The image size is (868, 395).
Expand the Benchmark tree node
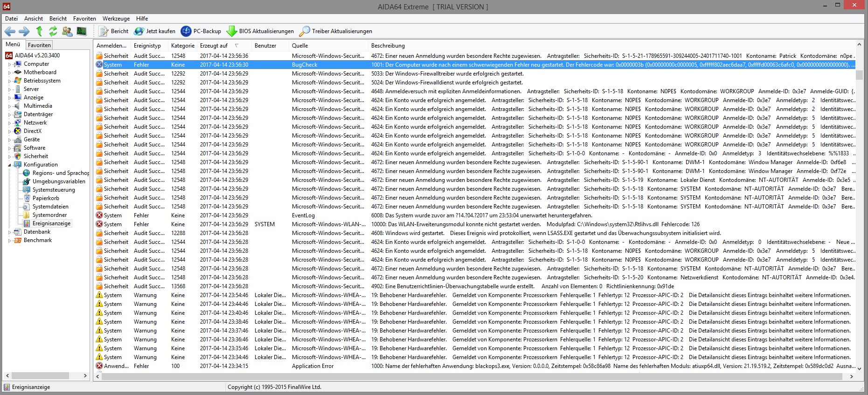pyautogui.click(x=9, y=241)
